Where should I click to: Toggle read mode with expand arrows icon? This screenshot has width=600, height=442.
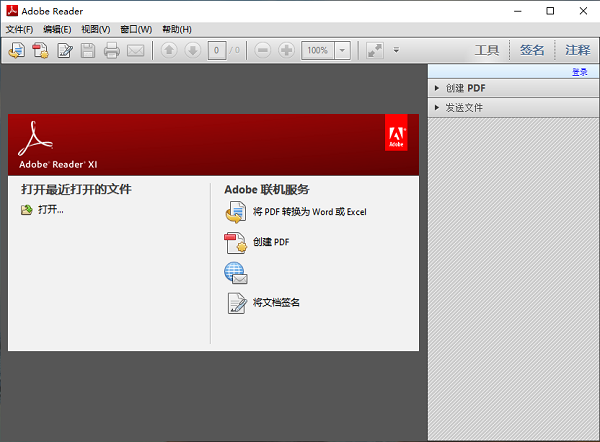(374, 50)
